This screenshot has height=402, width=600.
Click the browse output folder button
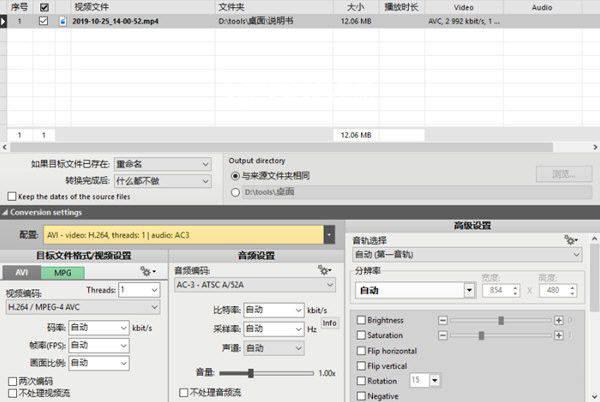click(564, 174)
